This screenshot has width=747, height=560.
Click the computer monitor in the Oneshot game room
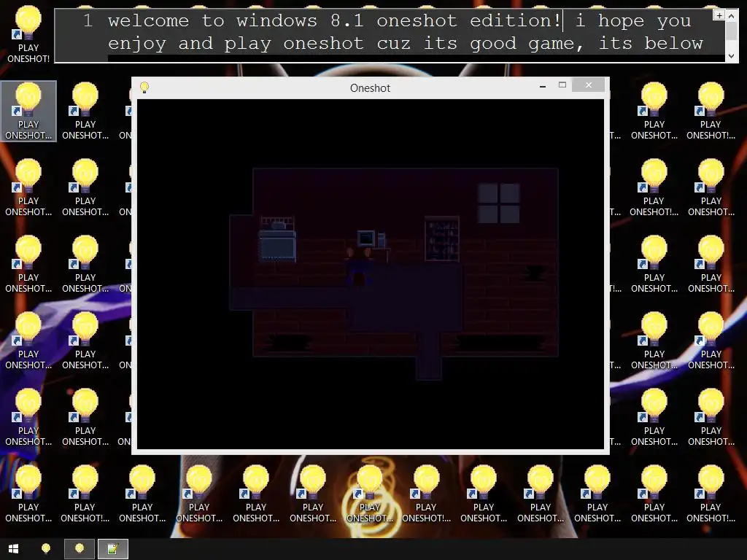pyautogui.click(x=366, y=238)
